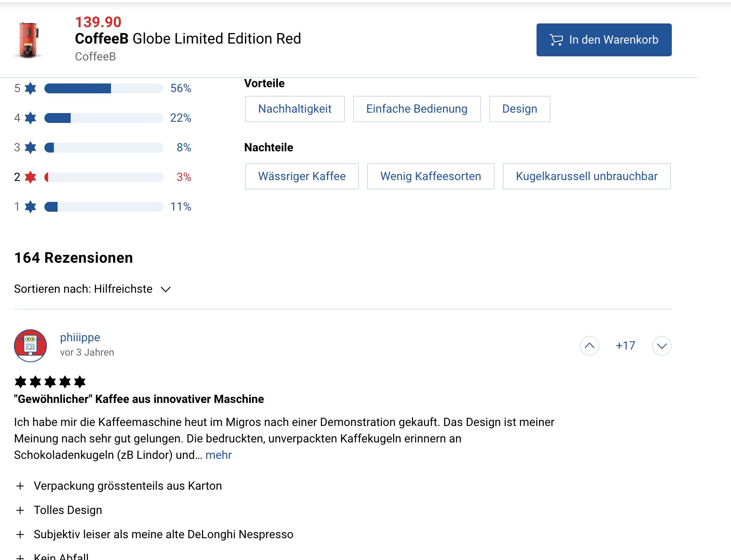Toggle the Wässriger Kaffee disadvantage tag
This screenshot has height=560, width=731.
point(302,176)
